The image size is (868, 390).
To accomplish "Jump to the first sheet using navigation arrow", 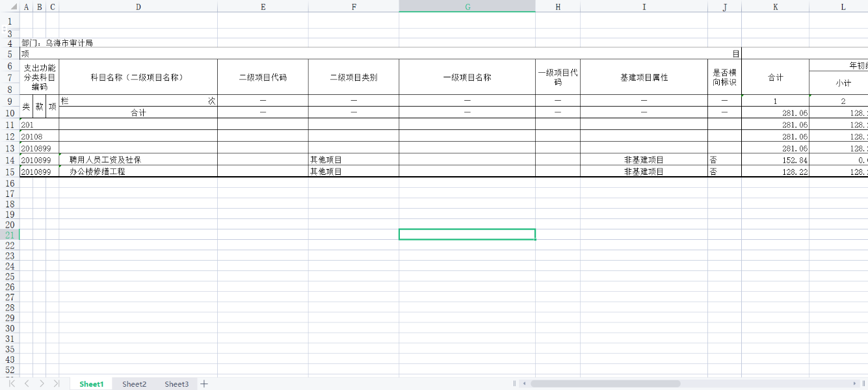I will 12,384.
